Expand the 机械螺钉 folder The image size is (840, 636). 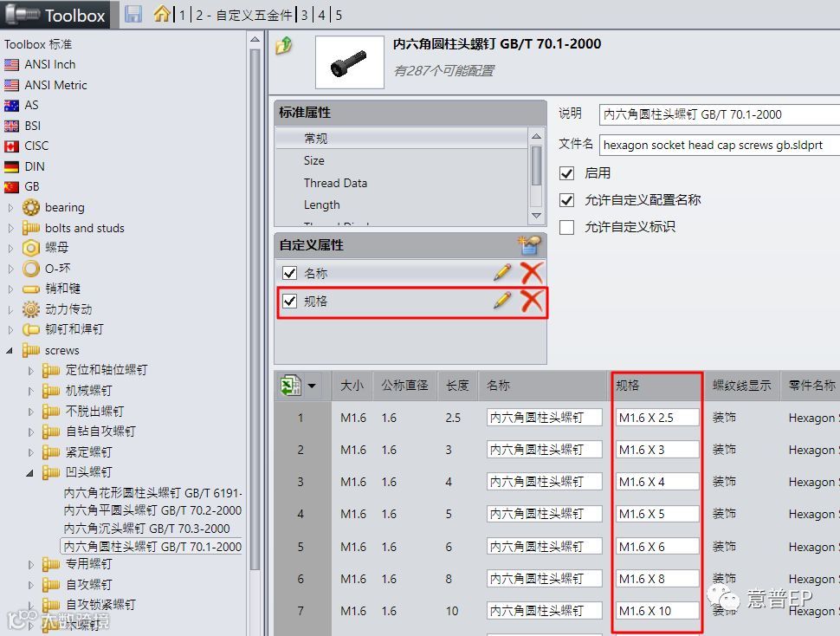tap(30, 391)
